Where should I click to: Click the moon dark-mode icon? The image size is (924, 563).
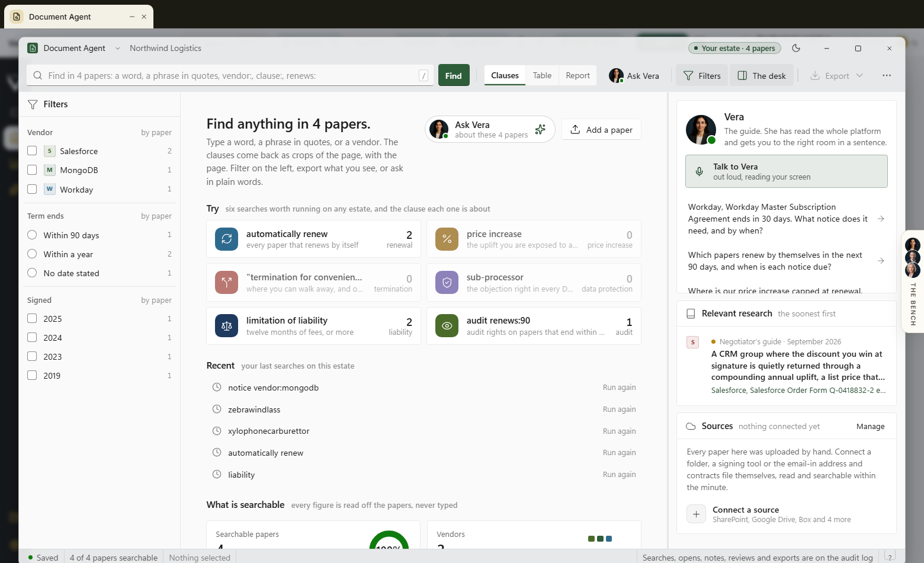[x=796, y=48]
